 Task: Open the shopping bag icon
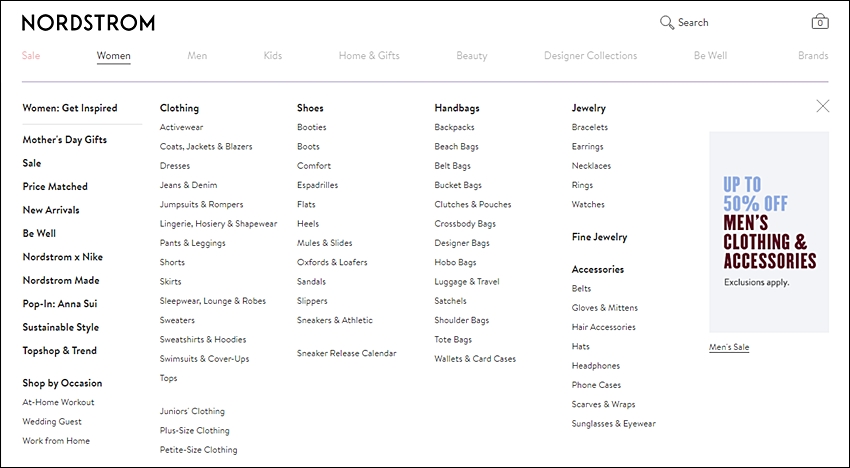click(x=820, y=22)
